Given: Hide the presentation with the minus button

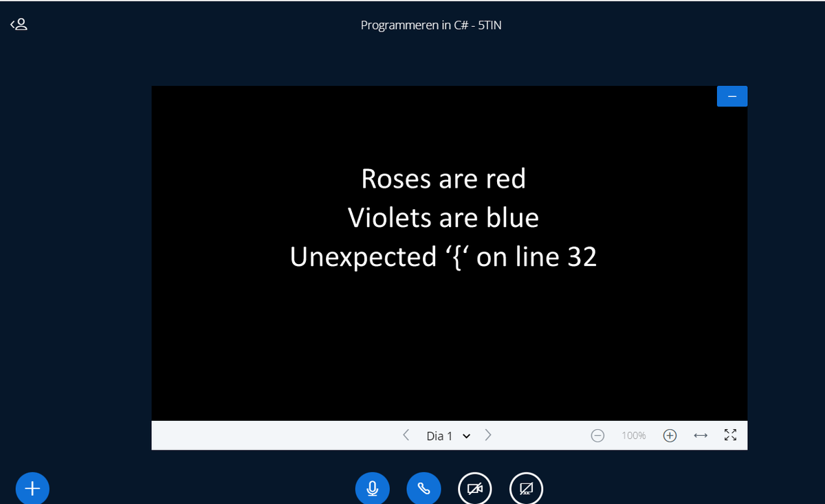Looking at the screenshot, I should tap(732, 96).
